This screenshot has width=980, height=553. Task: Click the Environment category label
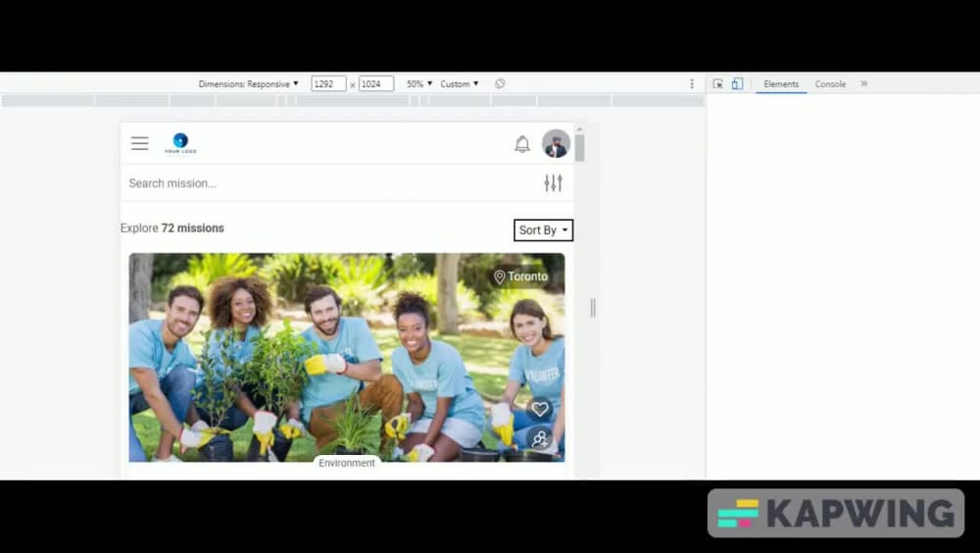tap(347, 463)
